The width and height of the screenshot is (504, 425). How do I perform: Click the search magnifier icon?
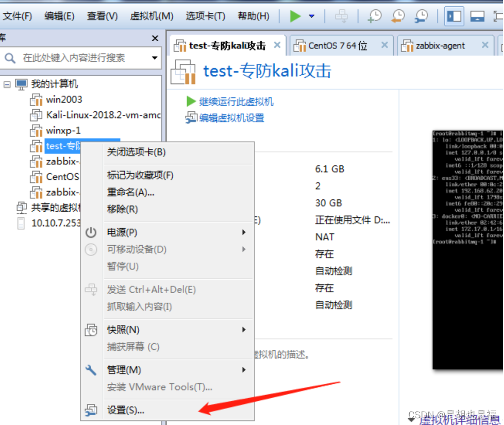click(x=10, y=58)
